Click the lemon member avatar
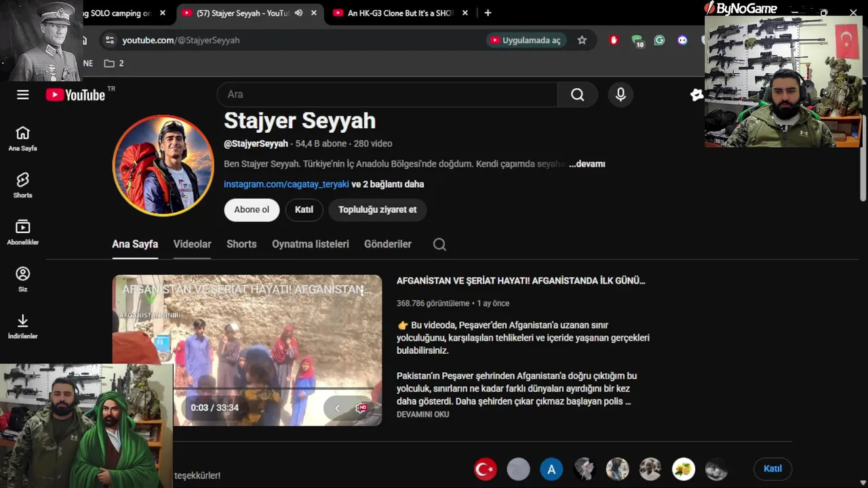868x488 pixels. tap(684, 469)
